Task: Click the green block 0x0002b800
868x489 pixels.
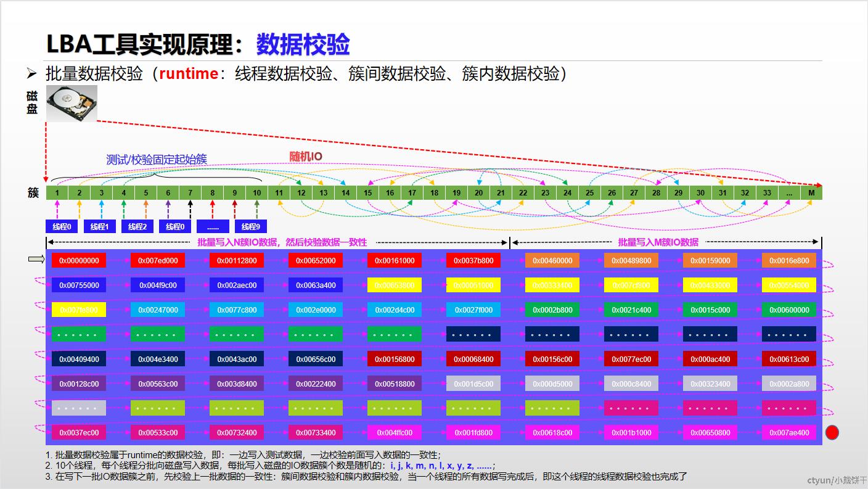Action: coord(552,310)
